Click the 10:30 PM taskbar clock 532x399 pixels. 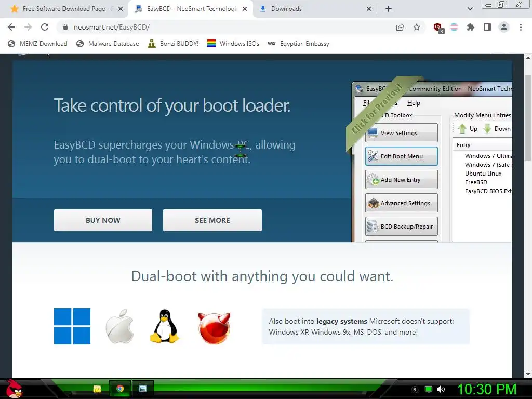(487, 389)
